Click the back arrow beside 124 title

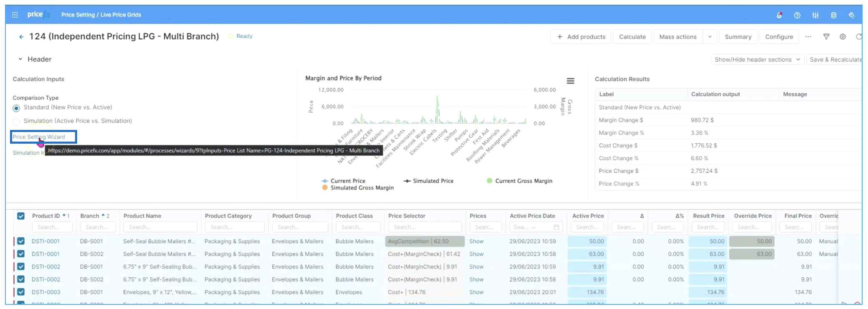21,37
